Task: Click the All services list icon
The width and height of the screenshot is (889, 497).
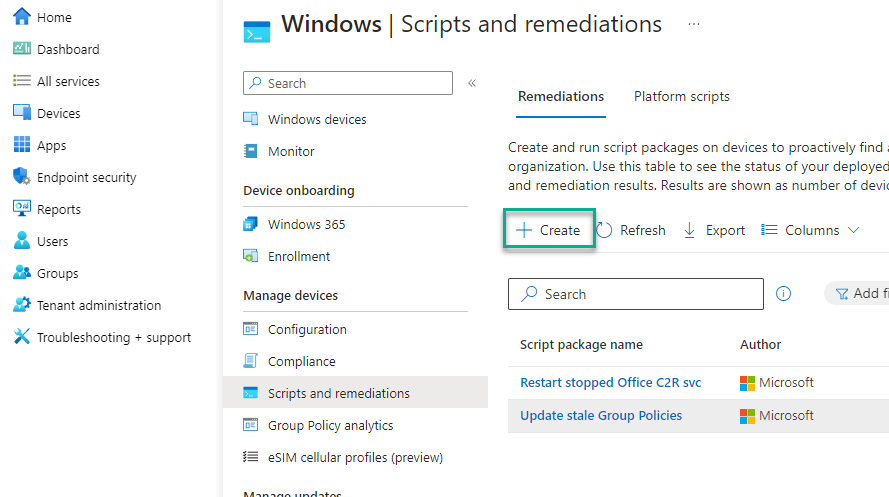Action: [22, 80]
